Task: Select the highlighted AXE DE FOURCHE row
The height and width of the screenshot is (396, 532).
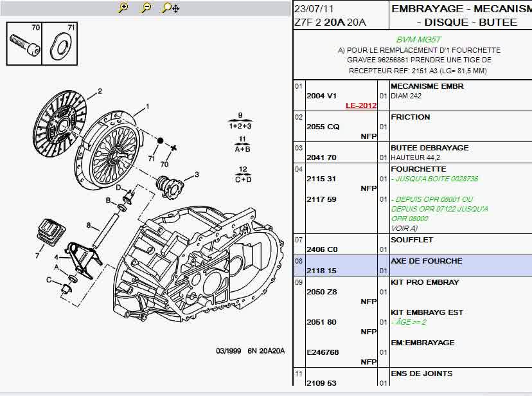Action: point(412,265)
